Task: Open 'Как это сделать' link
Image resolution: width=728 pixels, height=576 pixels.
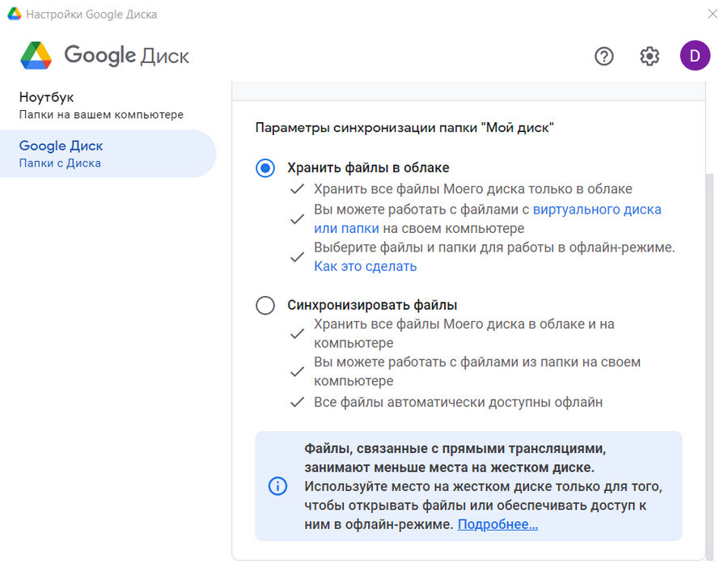Action: pos(366,266)
